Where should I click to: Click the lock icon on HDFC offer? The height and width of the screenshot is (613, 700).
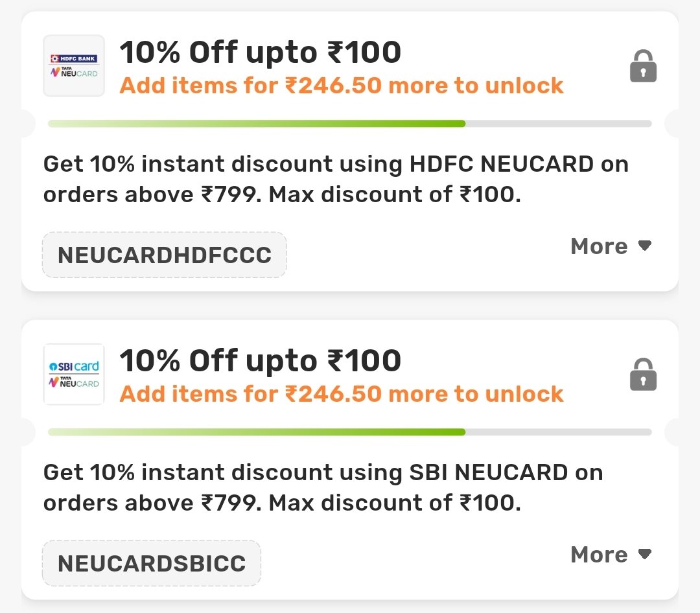coord(643,66)
